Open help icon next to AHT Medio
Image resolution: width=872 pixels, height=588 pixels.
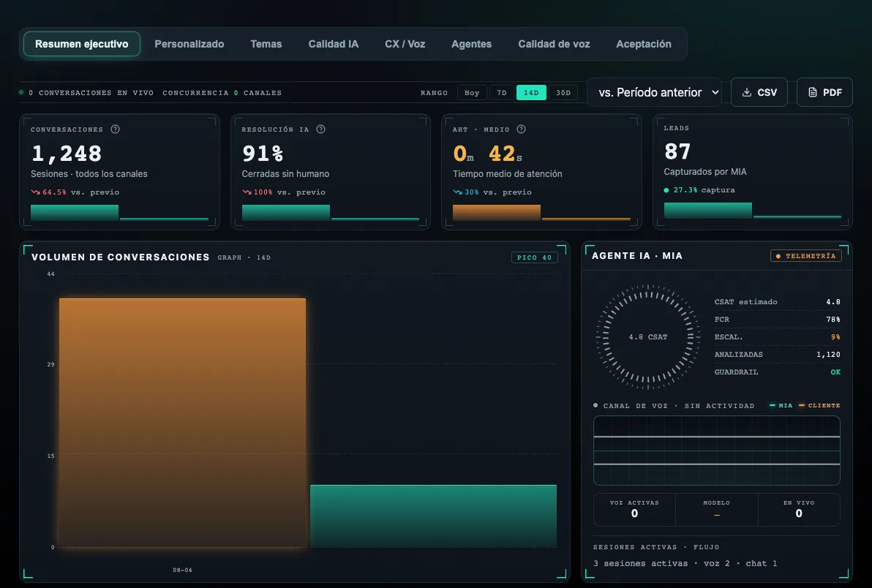tap(521, 129)
